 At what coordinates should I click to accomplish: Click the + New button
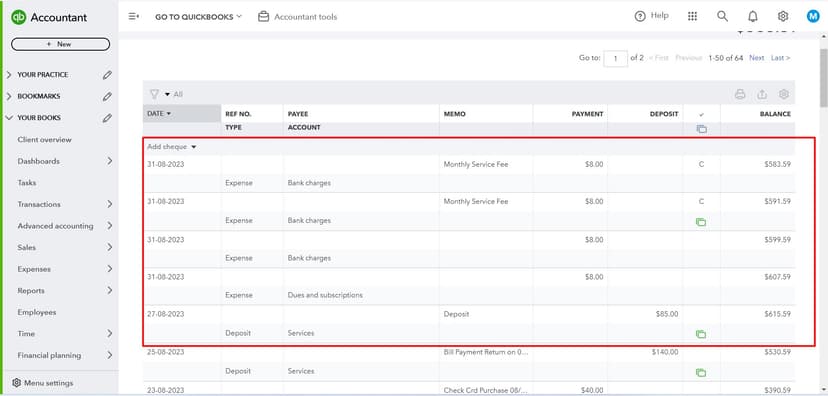tap(60, 44)
